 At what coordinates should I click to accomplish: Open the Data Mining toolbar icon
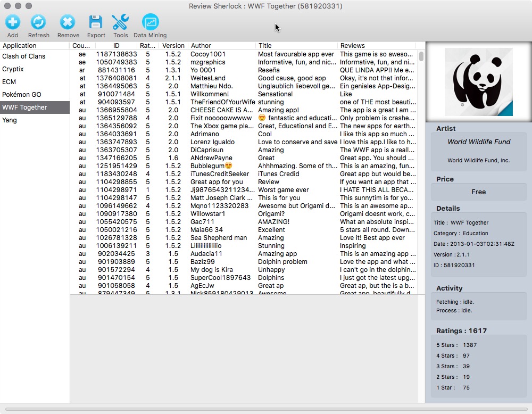tap(151, 22)
